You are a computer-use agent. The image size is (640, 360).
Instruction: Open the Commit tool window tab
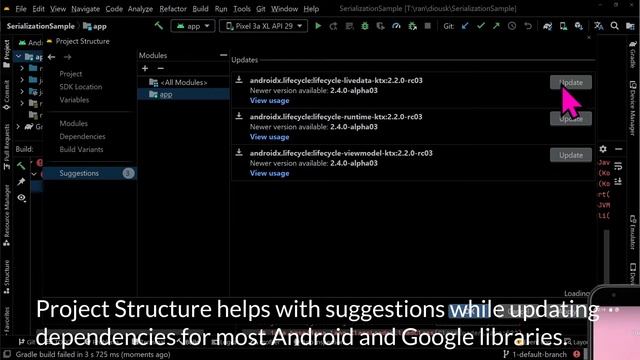click(7, 95)
